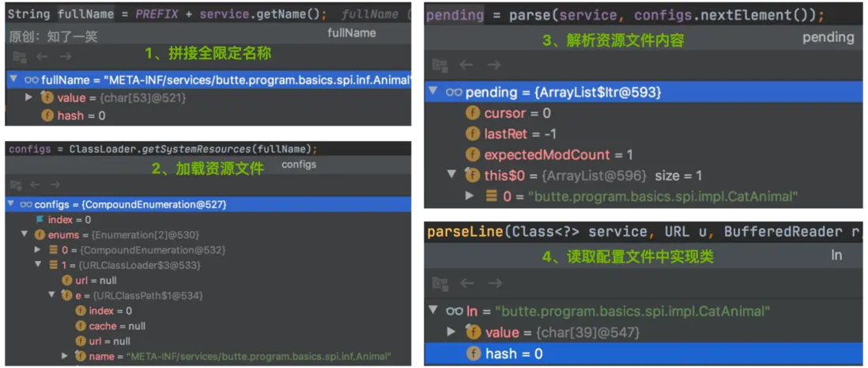Click the glasses watch icon beside configs
The image size is (868, 368).
coord(26,204)
